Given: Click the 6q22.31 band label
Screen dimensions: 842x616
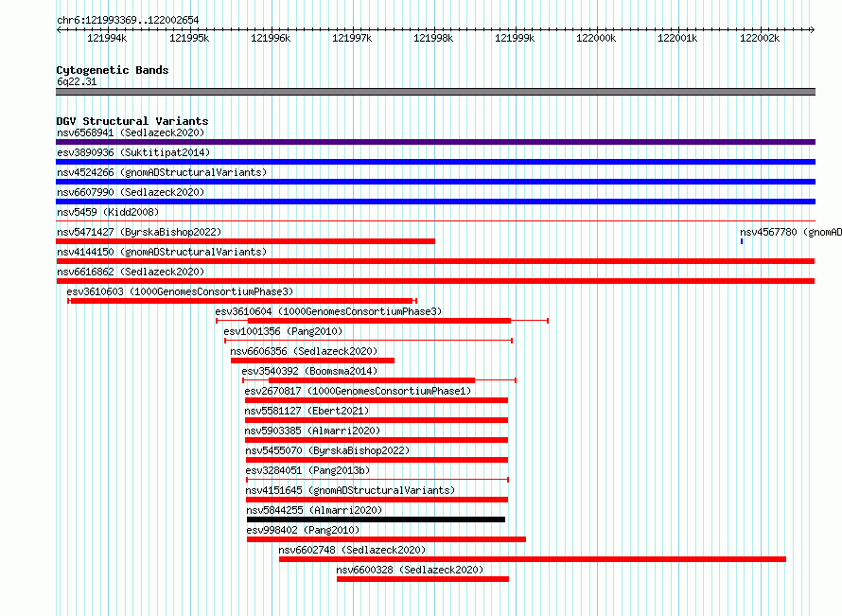Looking at the screenshot, I should pos(77,81).
